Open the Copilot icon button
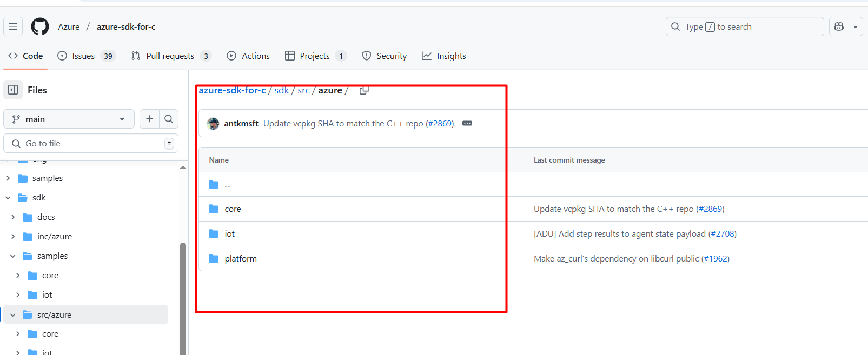The image size is (868, 355). click(839, 26)
